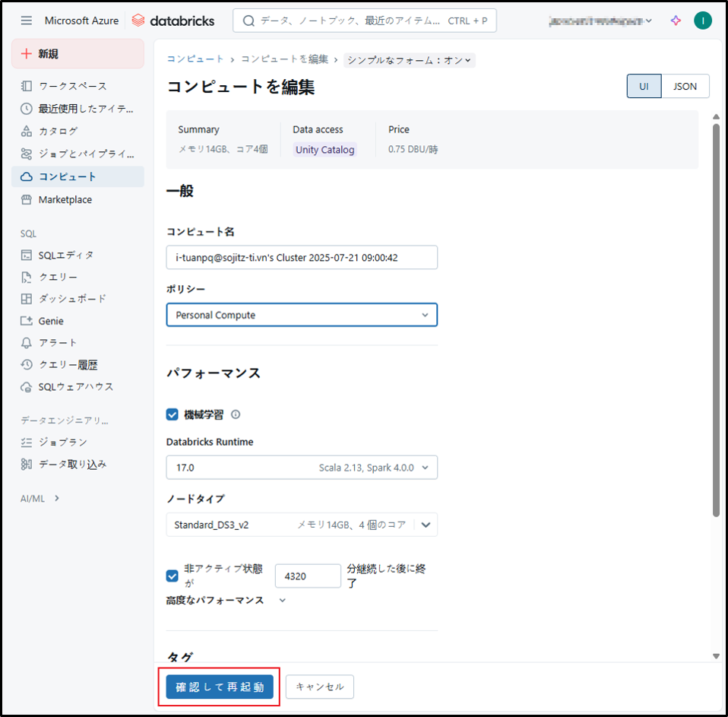Click the Databricks logo

[x=173, y=21]
